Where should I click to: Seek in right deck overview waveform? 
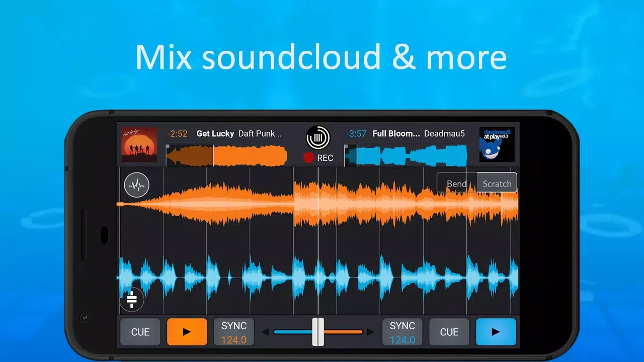point(406,155)
